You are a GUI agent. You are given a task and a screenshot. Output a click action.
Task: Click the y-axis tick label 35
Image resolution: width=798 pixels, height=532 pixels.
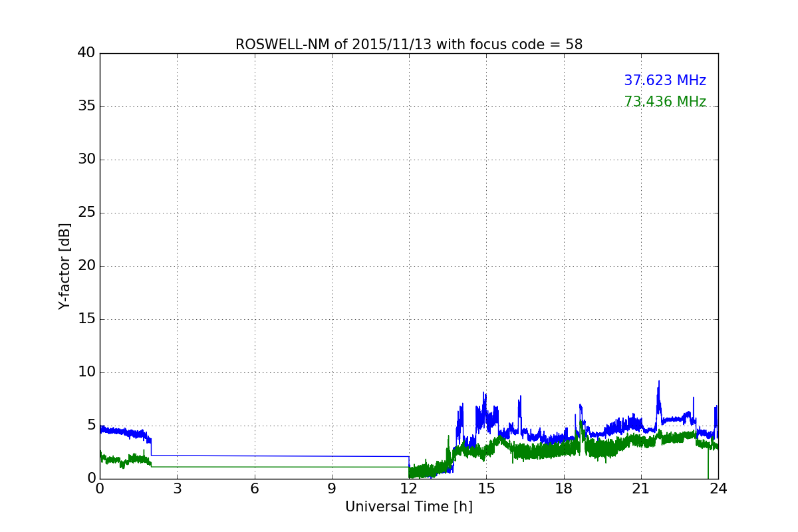pos(86,106)
